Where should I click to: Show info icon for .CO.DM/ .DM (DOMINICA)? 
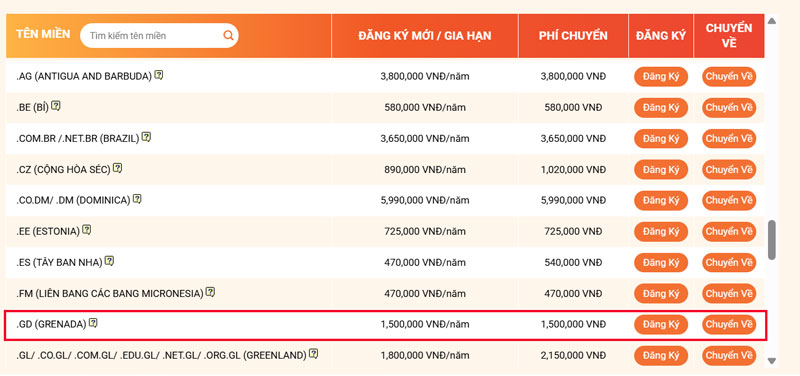pyautogui.click(x=137, y=199)
